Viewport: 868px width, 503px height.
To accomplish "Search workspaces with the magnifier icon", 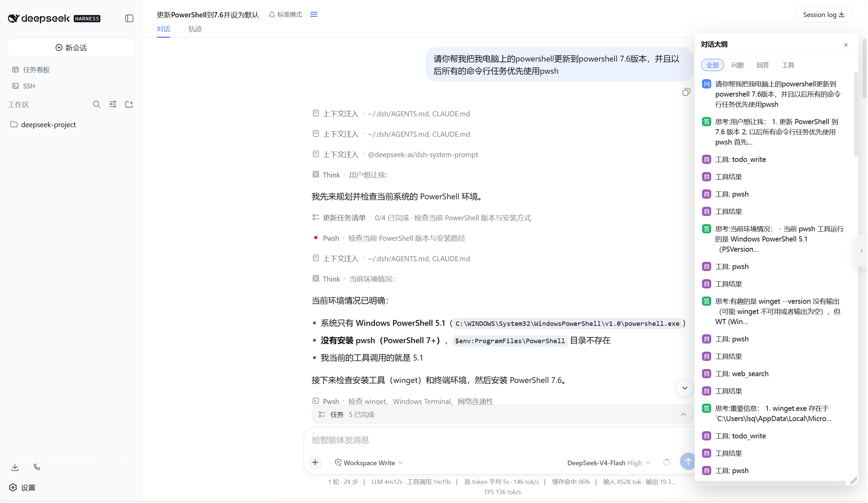I will [x=97, y=104].
